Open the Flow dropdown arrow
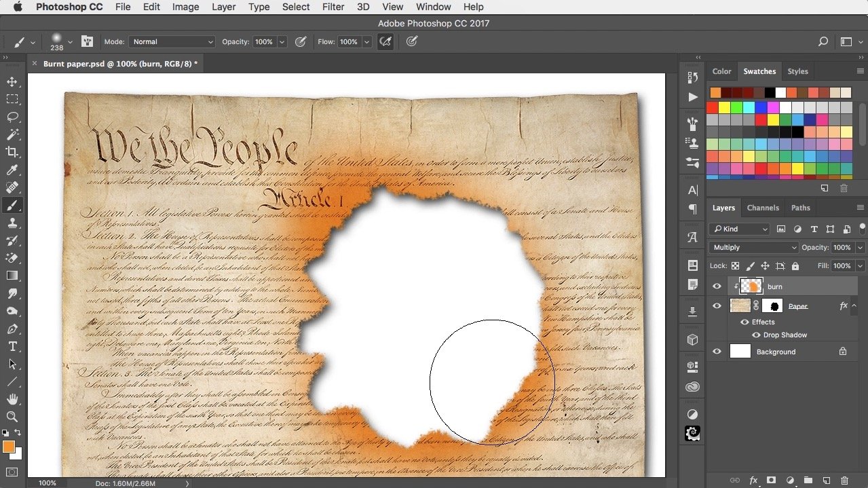 [x=367, y=41]
